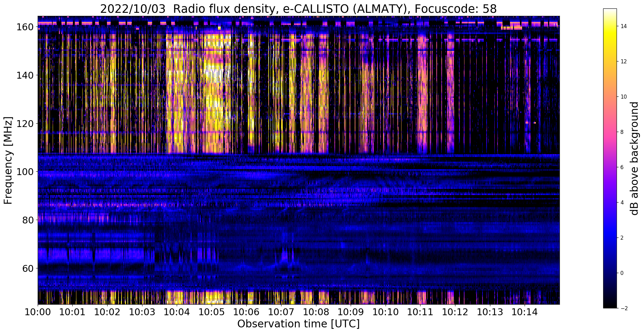Click the '10:06' time axis label
Screen dimensions: 644x333
(247, 311)
